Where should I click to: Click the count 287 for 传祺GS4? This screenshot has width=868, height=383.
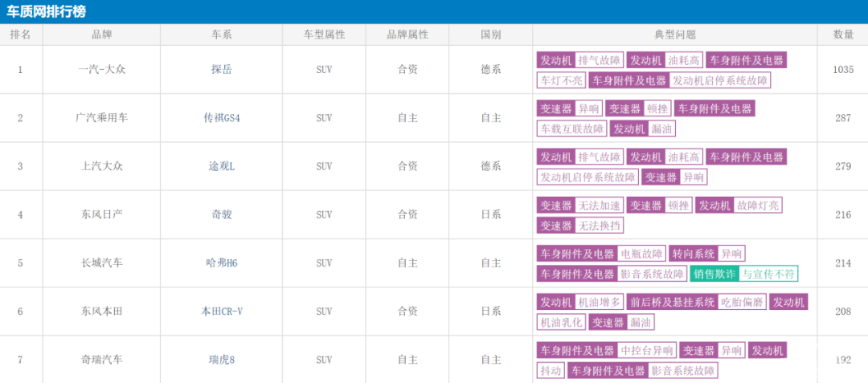843,118
